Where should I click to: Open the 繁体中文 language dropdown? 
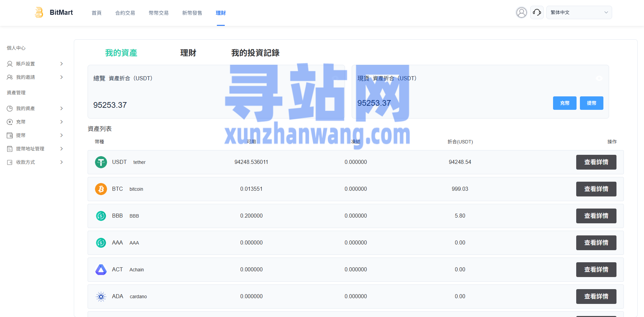(x=579, y=12)
